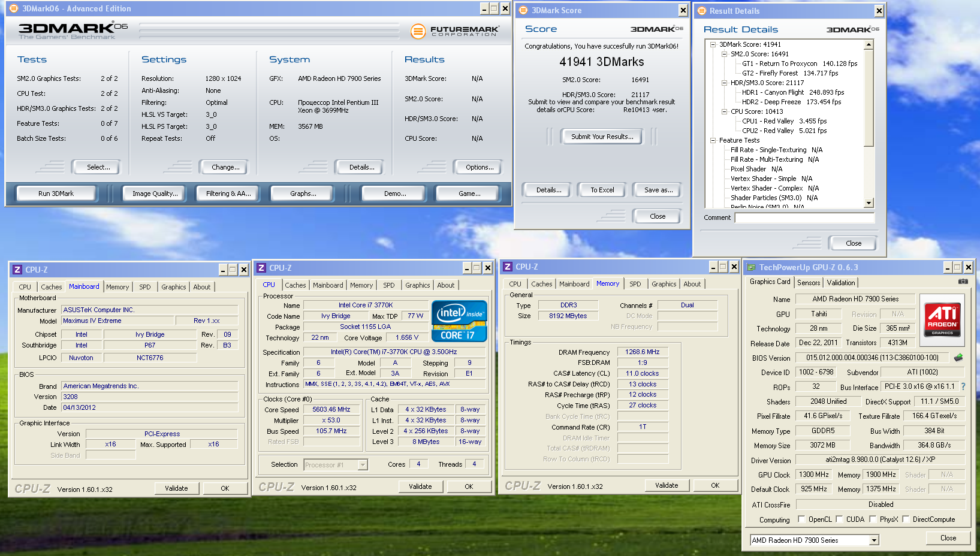Select HDR2 - Deep Freeze row
The image size is (980, 556).
point(791,102)
